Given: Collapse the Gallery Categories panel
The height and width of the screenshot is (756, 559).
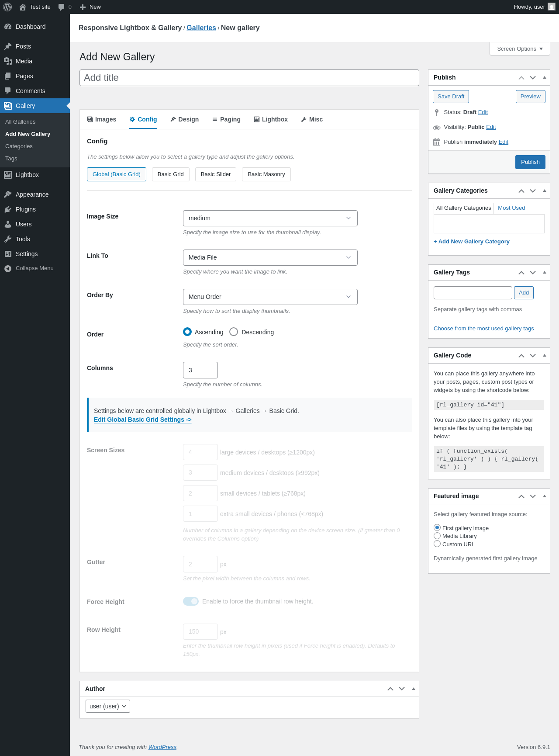Looking at the screenshot, I should pyautogui.click(x=545, y=191).
